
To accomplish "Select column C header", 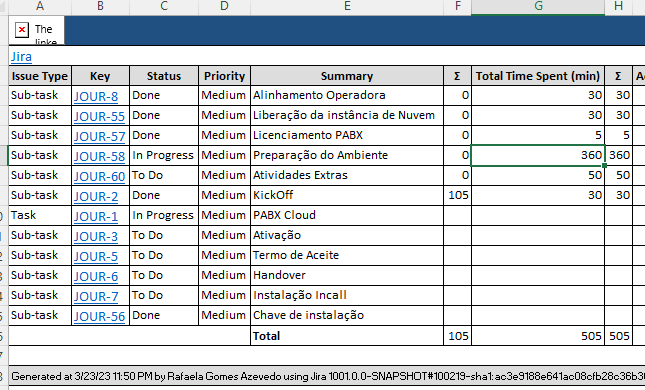I will (x=164, y=6).
